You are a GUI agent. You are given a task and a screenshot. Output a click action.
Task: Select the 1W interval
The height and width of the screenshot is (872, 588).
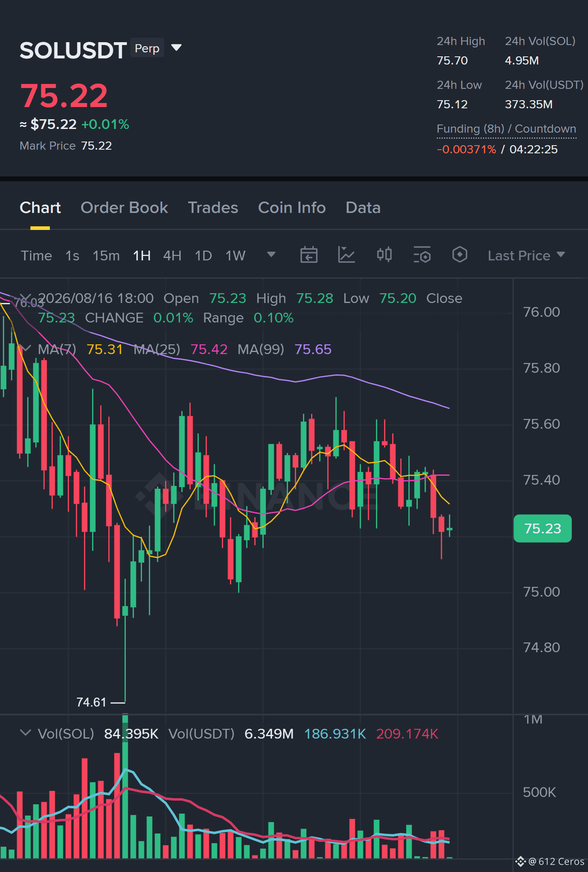(236, 256)
